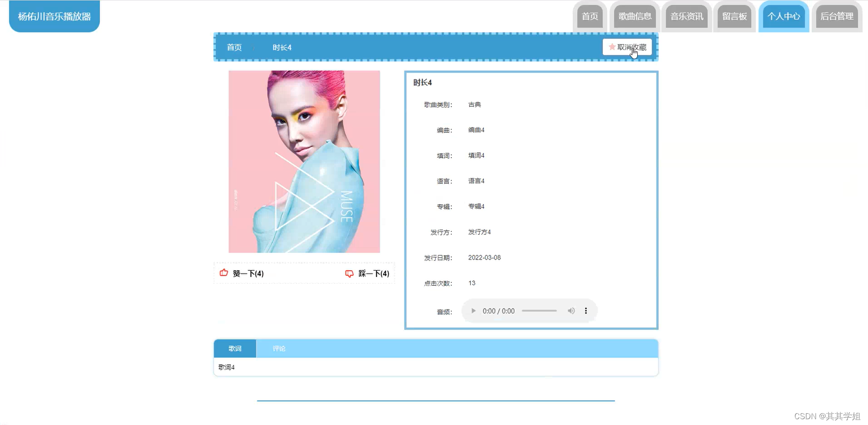Open the 首页 navigation tab
This screenshot has height=425, width=868.
click(x=590, y=16)
